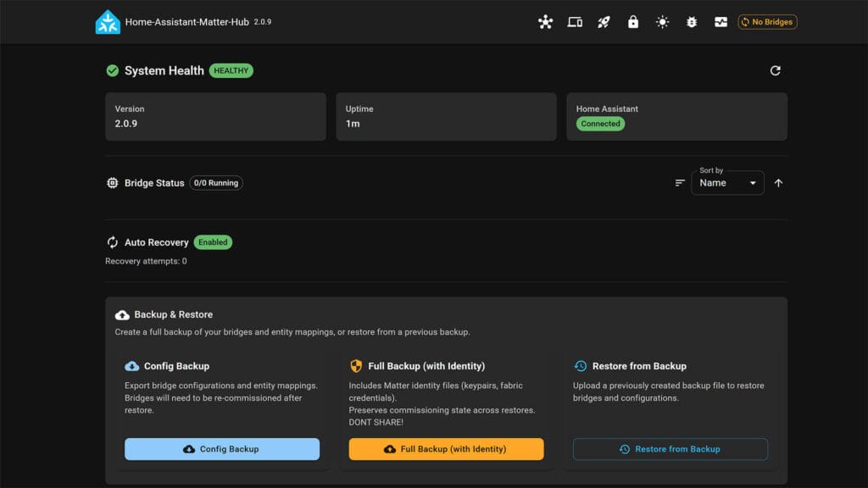Click the bug report icon in the toolbar
The height and width of the screenshot is (488, 868).
pyautogui.click(x=691, y=22)
